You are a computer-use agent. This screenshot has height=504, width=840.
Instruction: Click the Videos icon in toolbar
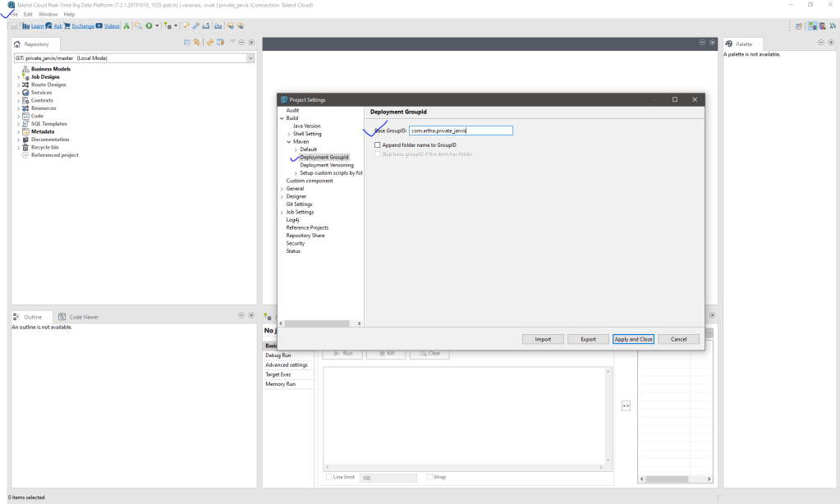[x=99, y=25]
